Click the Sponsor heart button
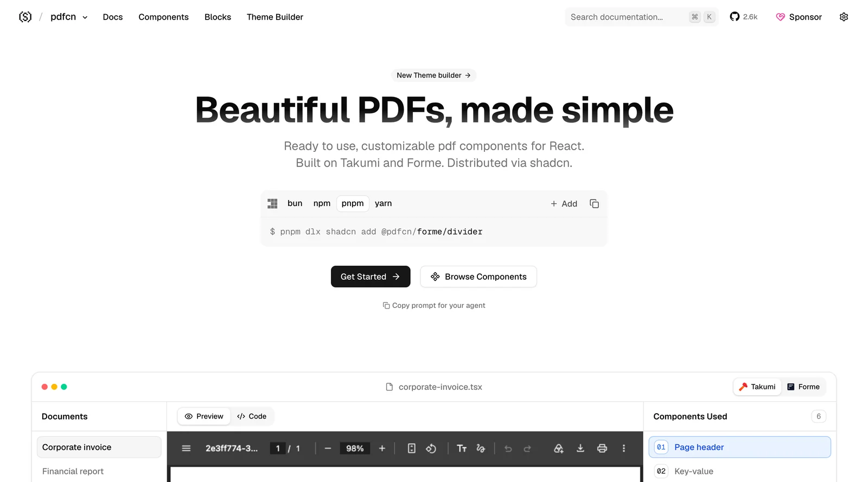Viewport: 868px width, 482px height. pos(799,17)
